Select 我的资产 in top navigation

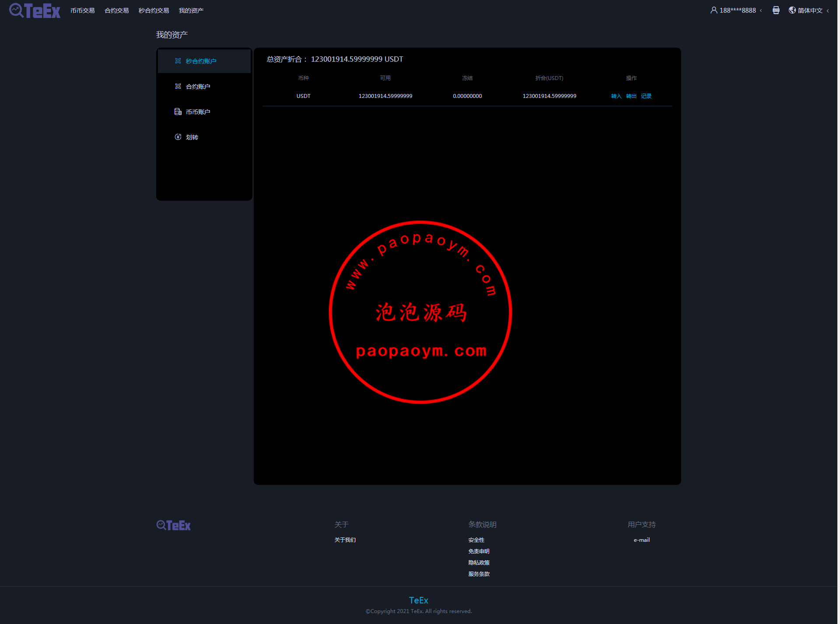pyautogui.click(x=191, y=10)
